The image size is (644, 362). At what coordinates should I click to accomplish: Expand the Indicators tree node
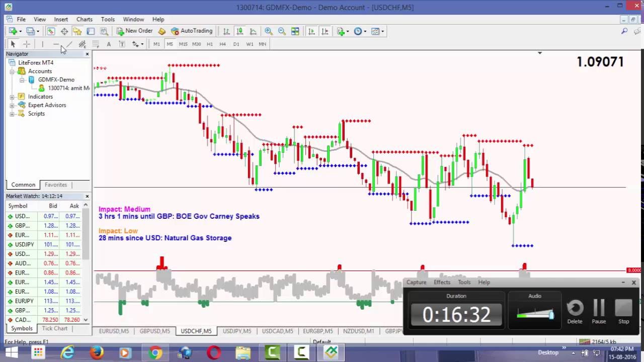pos(12,97)
